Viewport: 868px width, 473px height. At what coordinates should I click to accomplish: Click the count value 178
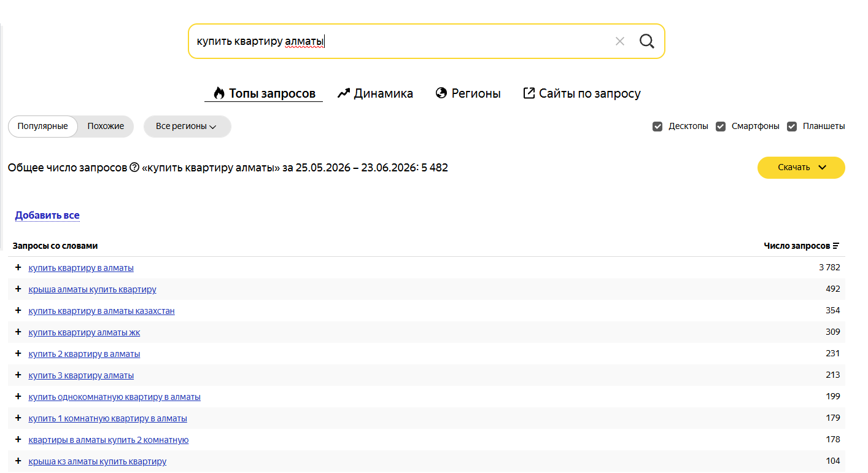tap(833, 439)
